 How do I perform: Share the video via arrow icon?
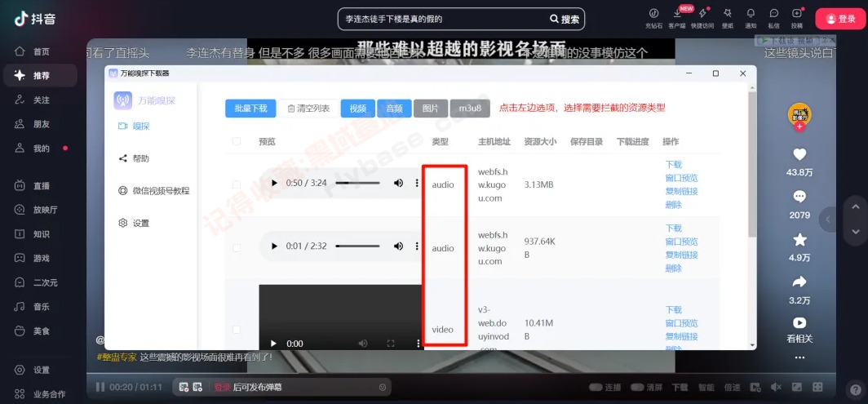pos(799,282)
